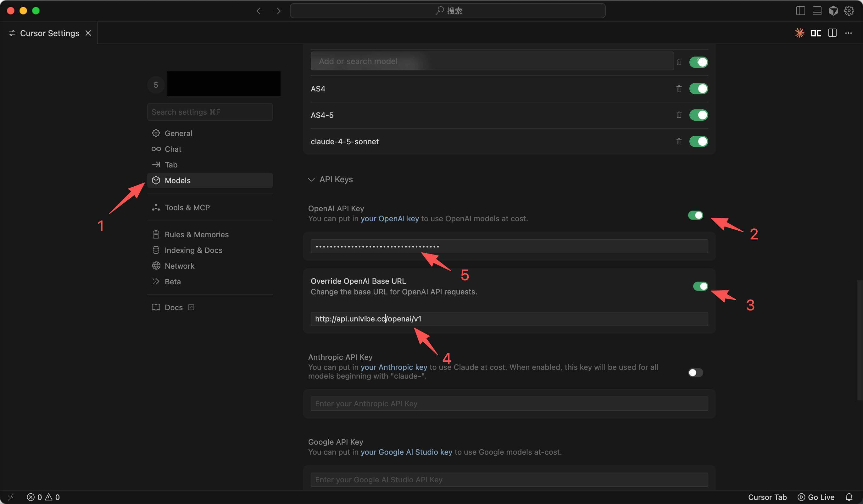Delete the AS4 model with trash icon

coord(679,89)
